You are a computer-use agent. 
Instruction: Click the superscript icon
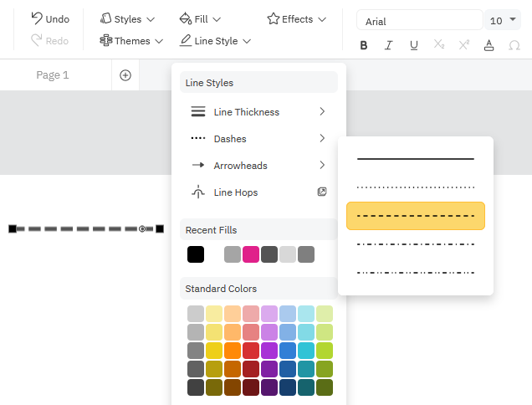pyautogui.click(x=464, y=45)
